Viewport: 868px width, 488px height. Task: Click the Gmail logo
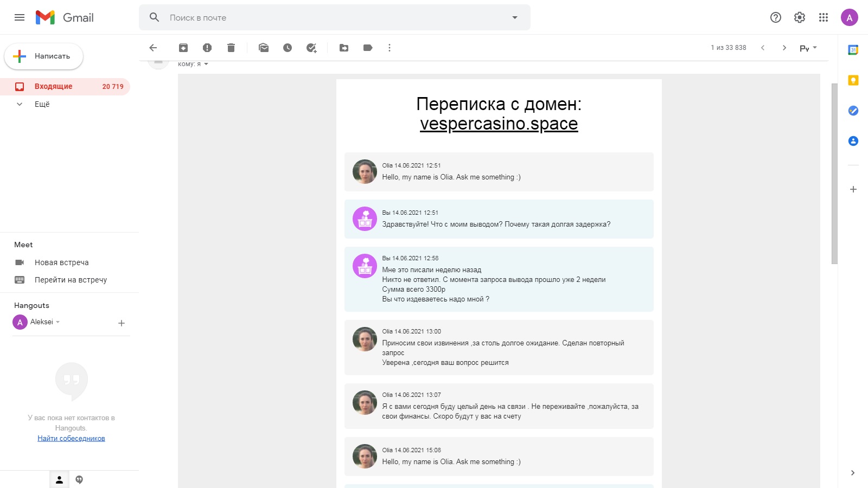click(65, 17)
